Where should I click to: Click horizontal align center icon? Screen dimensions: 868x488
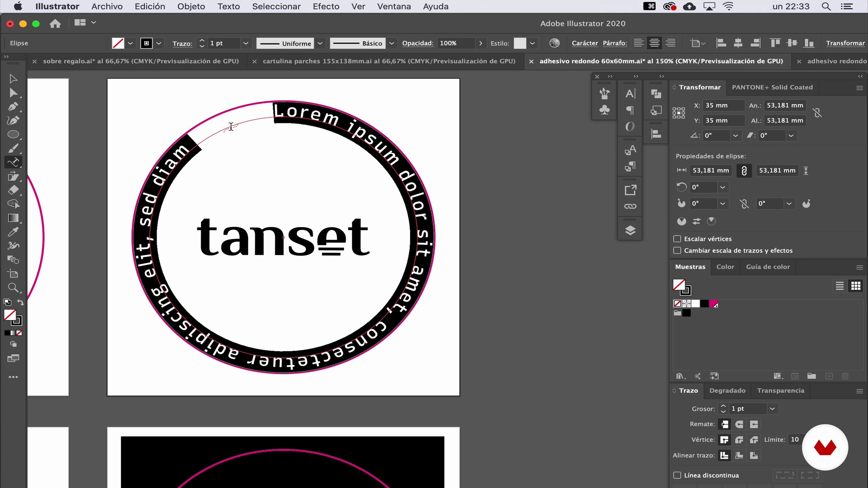pos(738,43)
